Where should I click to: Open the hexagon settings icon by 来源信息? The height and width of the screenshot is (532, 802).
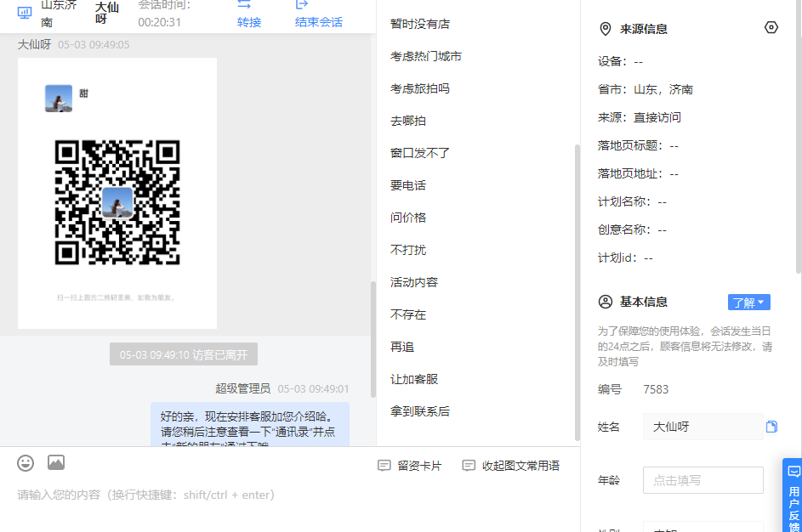click(x=771, y=27)
